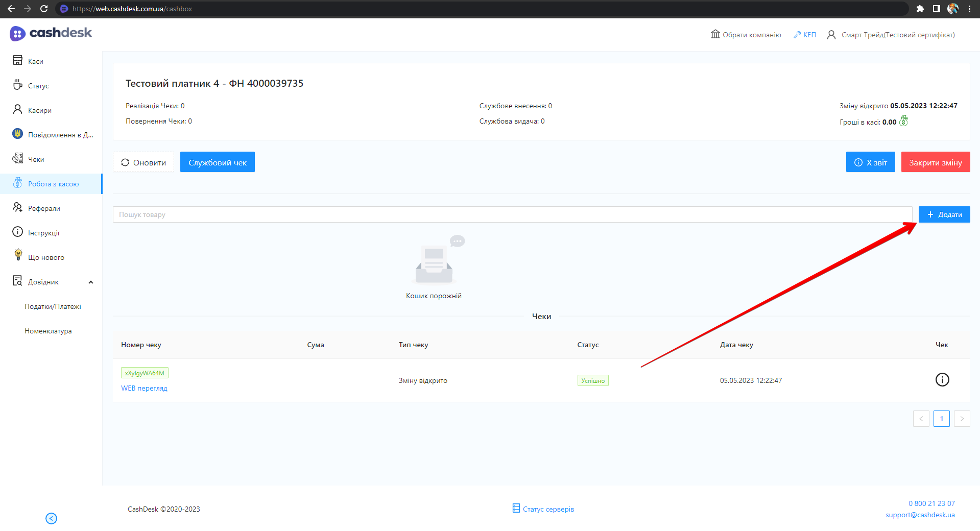Image resolution: width=980 pixels, height=531 pixels.
Task: Focus the Пошук товару search field
Action: click(512, 214)
